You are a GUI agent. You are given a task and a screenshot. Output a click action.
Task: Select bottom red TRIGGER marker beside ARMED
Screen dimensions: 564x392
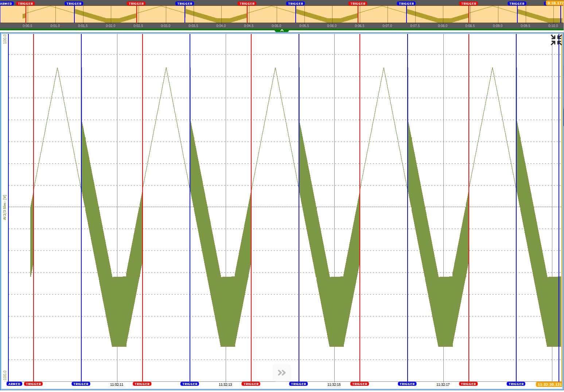pyautogui.click(x=33, y=384)
